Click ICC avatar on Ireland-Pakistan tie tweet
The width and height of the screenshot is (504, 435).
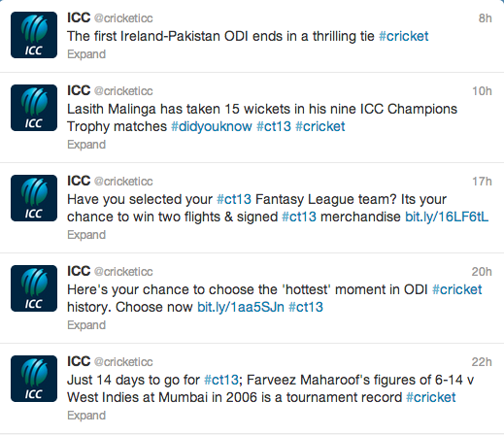pos(34,35)
